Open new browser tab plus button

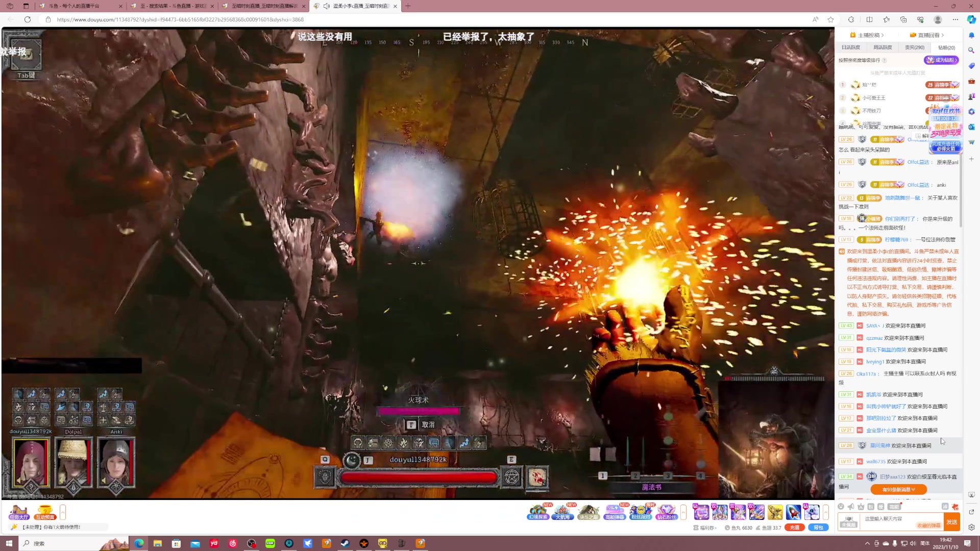click(408, 6)
